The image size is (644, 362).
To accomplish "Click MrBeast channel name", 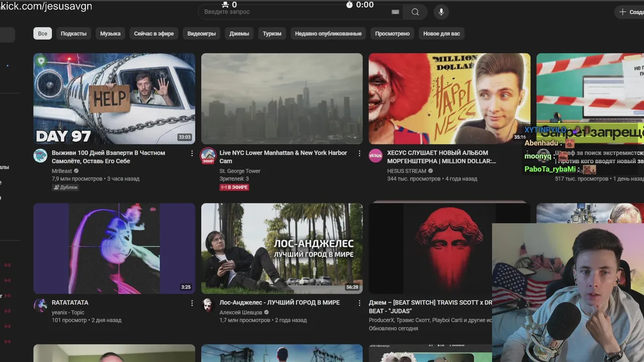I will pos(62,171).
